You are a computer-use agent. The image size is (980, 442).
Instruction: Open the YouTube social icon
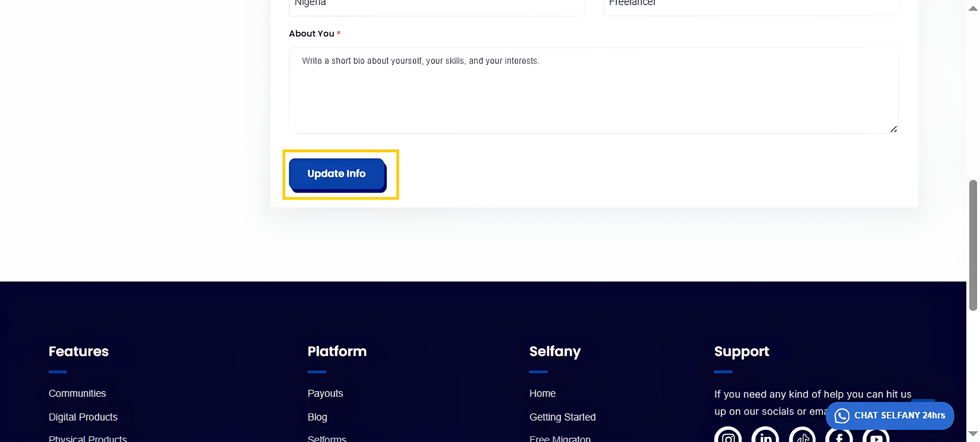coord(876,436)
